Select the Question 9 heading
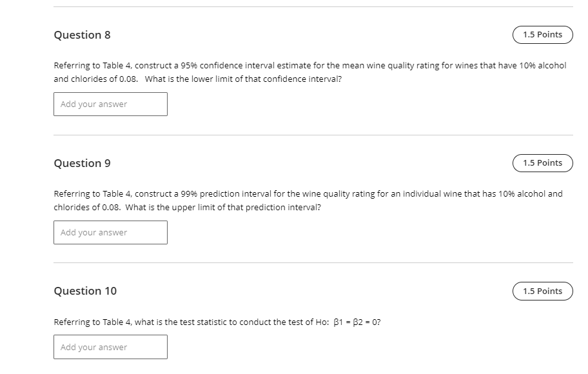The height and width of the screenshot is (374, 588). click(x=82, y=163)
